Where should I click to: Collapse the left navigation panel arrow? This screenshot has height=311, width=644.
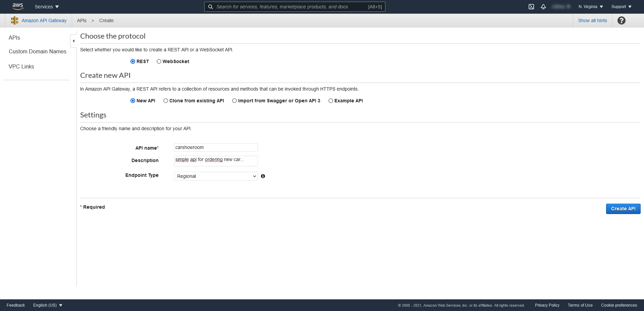[x=73, y=41]
